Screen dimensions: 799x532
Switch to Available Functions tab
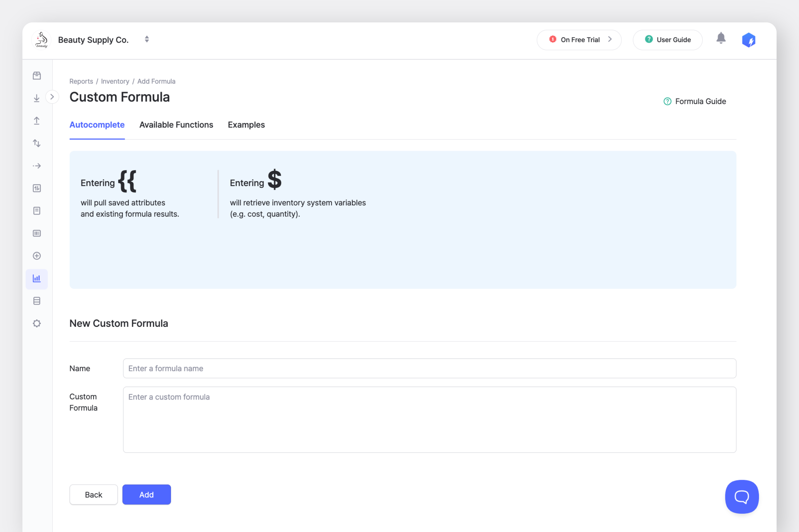pyautogui.click(x=176, y=125)
